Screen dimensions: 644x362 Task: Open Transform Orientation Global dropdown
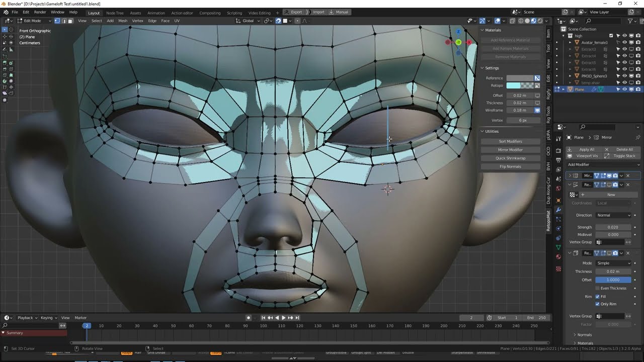pos(248,21)
